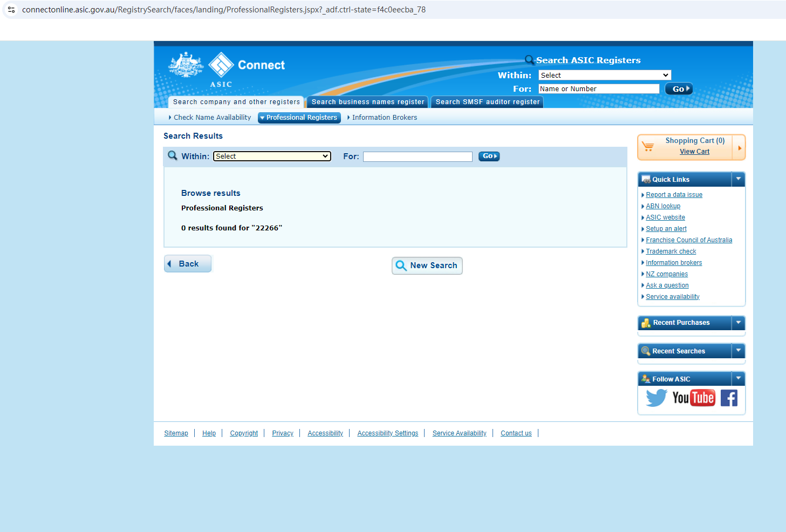Open the View Cart link
Viewport: 786px width, 532px height.
(x=695, y=152)
